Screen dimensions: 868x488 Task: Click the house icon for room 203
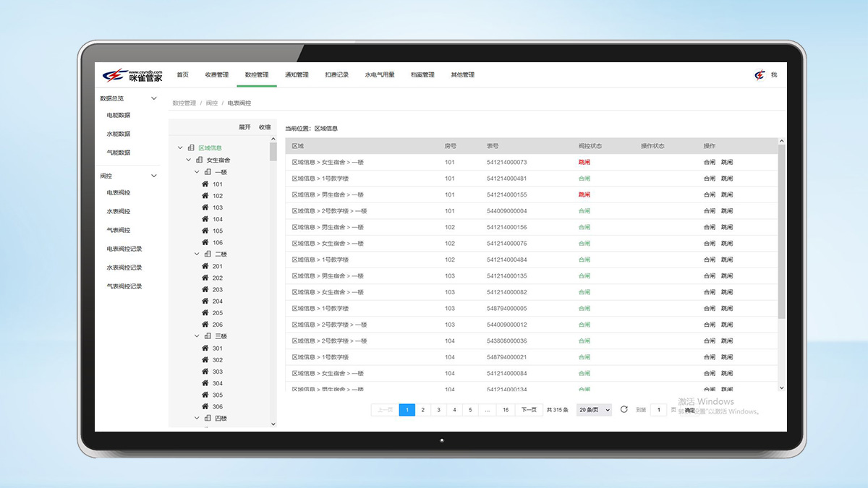[205, 290]
